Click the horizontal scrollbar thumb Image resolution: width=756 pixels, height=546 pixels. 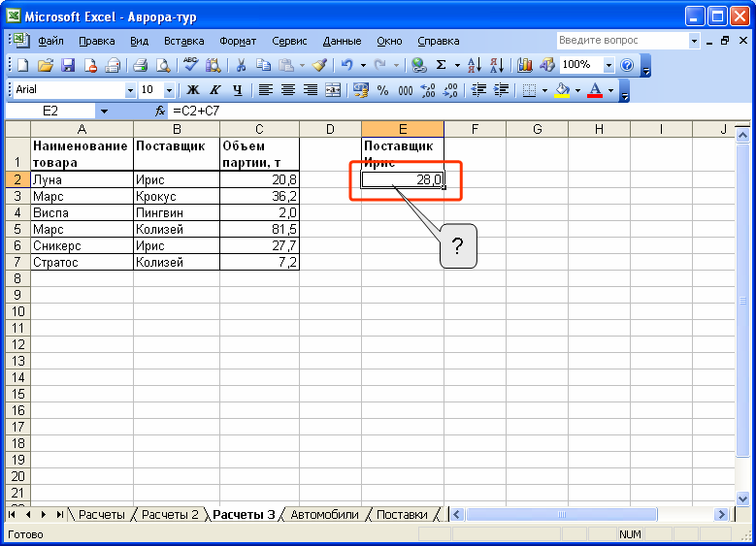(561, 515)
